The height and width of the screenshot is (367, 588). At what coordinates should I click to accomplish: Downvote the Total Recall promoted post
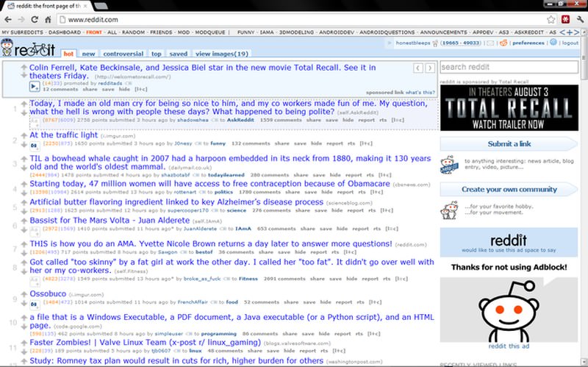24,76
